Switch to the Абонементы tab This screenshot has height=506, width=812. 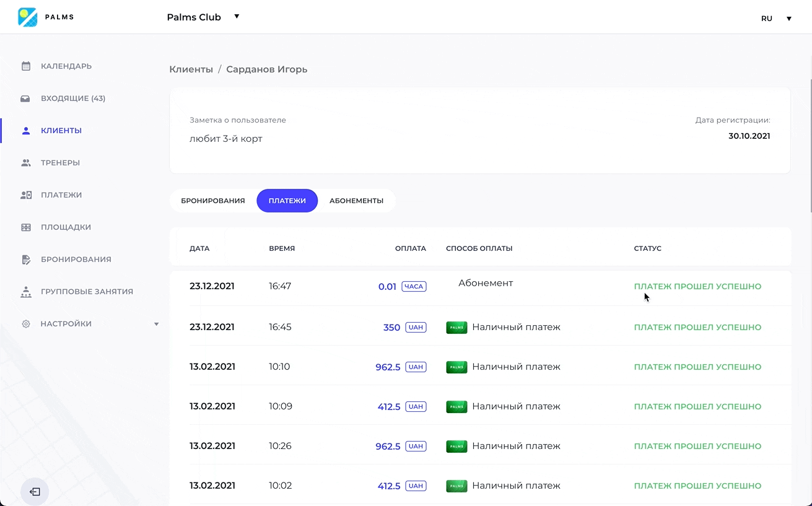(x=356, y=201)
